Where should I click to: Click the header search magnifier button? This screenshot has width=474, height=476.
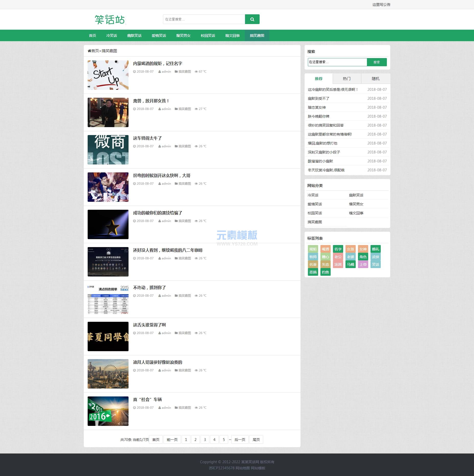(x=252, y=19)
